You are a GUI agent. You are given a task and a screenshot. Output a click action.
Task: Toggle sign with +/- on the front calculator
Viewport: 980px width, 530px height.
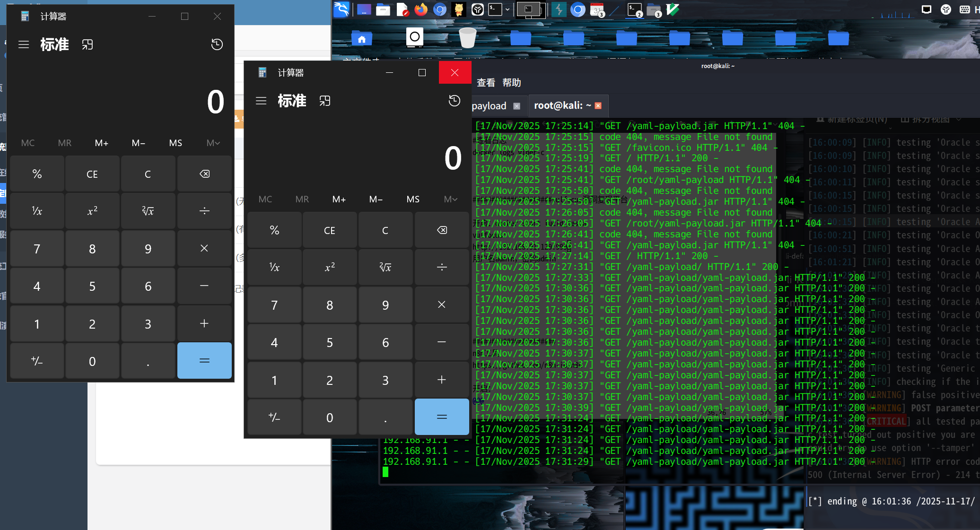[x=274, y=417]
